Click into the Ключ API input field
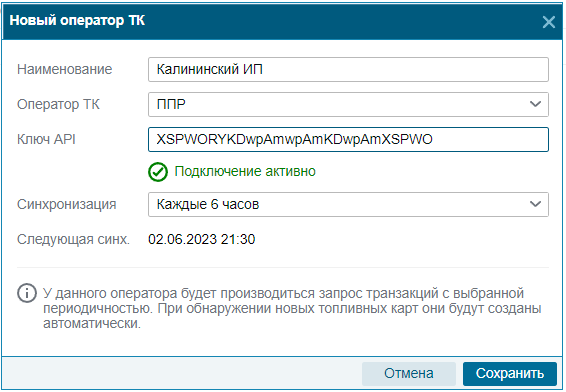This screenshot has width=566, height=392. point(348,139)
